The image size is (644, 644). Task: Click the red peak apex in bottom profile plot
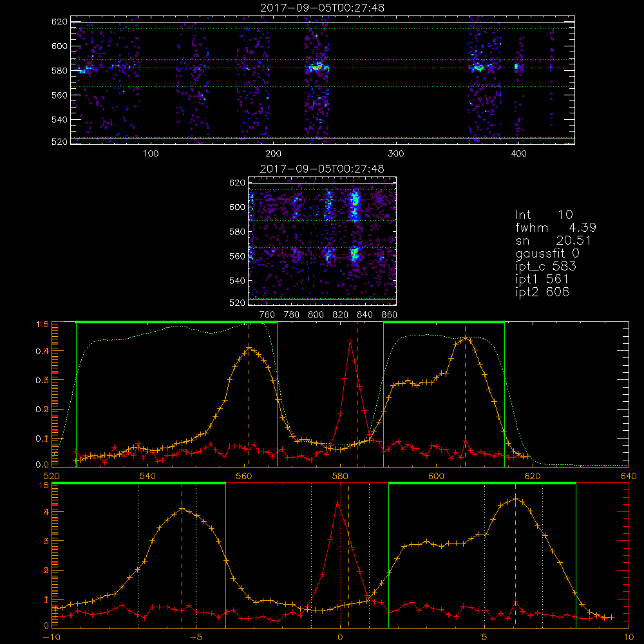pos(337,502)
